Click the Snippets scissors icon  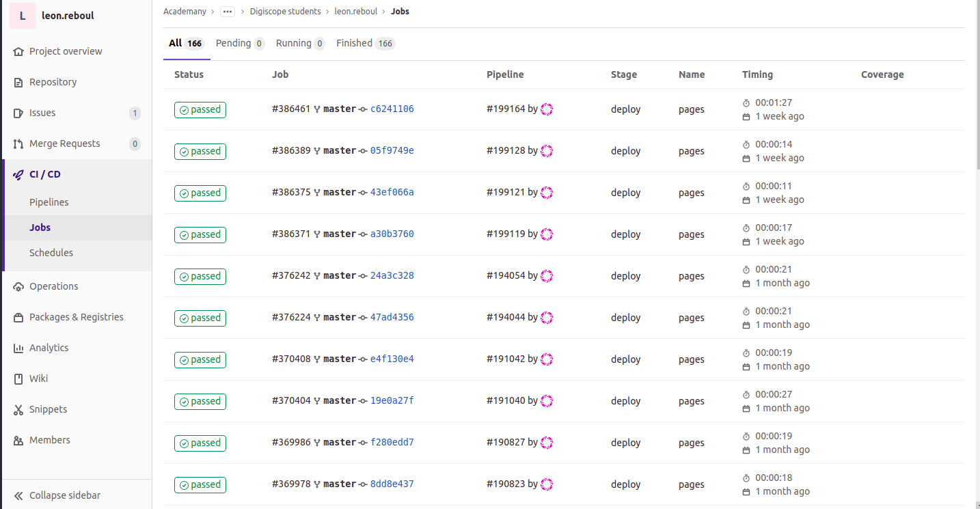click(x=18, y=409)
